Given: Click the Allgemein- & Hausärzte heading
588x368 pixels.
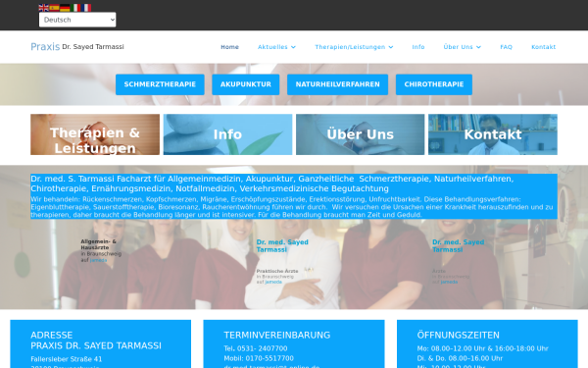Looking at the screenshot, I should pyautogui.click(x=99, y=244).
